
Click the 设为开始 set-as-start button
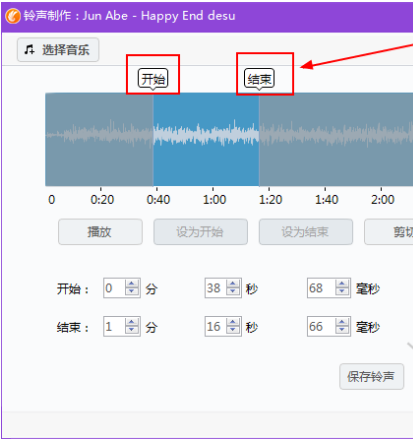(x=200, y=232)
